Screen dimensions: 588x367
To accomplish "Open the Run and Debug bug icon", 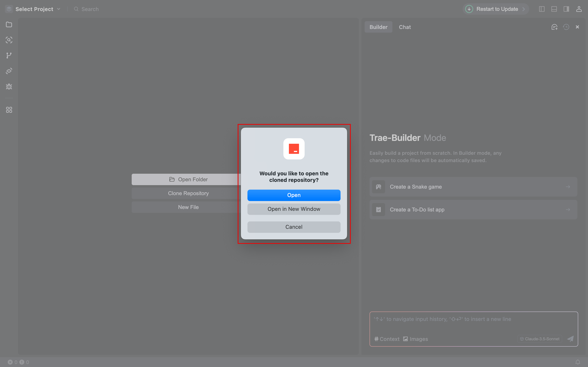I will tap(9, 87).
